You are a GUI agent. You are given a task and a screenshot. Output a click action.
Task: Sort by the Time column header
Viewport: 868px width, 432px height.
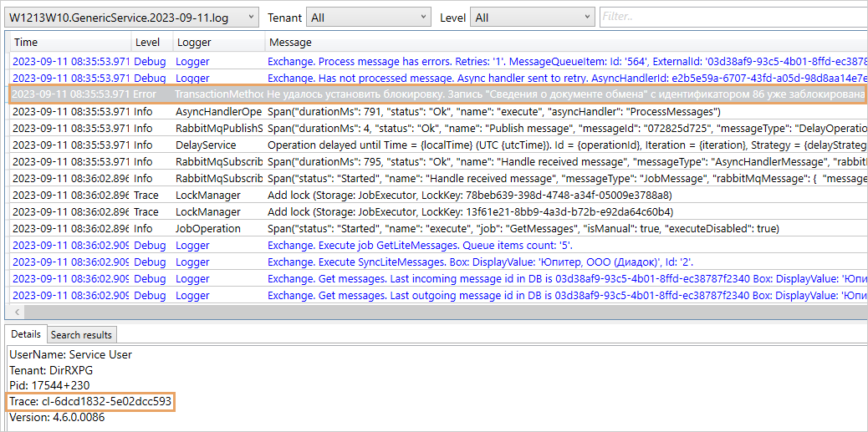(x=67, y=42)
